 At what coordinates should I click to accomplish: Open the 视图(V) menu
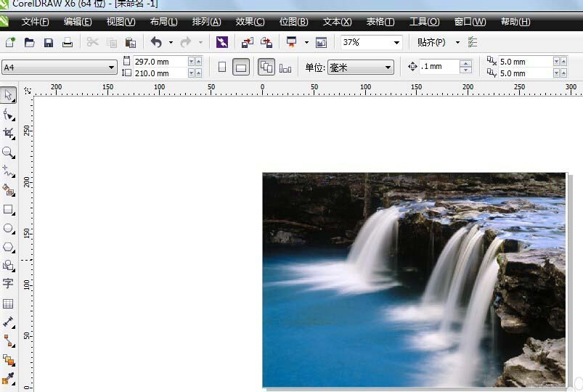pos(121,22)
